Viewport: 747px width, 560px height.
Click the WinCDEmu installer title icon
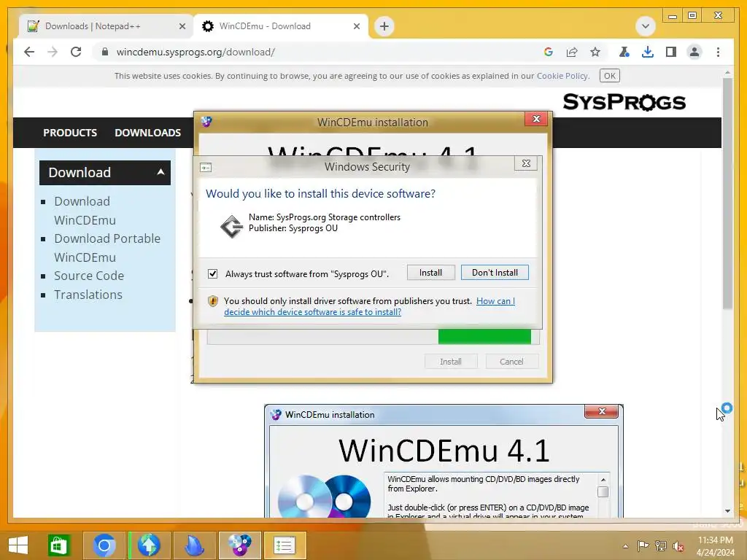click(206, 122)
